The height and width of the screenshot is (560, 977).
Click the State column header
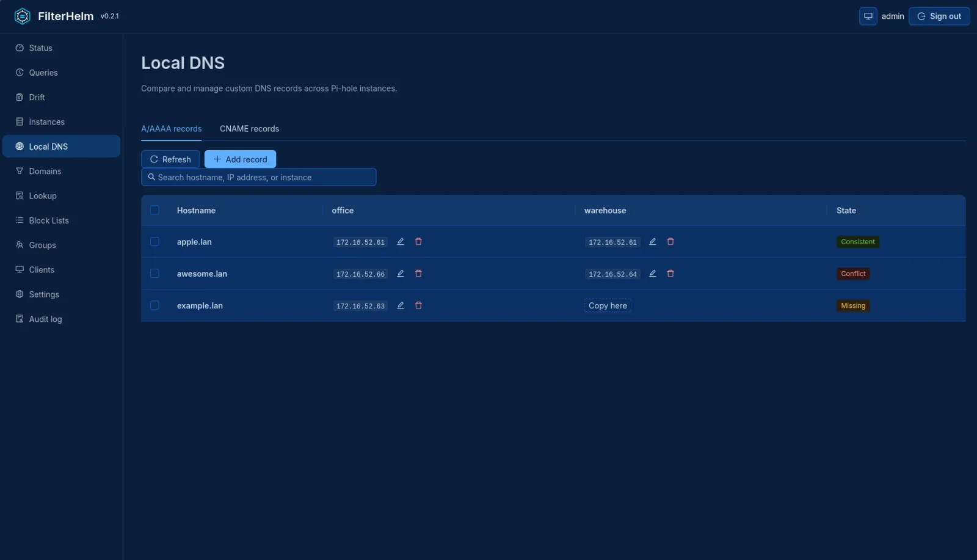click(x=846, y=211)
